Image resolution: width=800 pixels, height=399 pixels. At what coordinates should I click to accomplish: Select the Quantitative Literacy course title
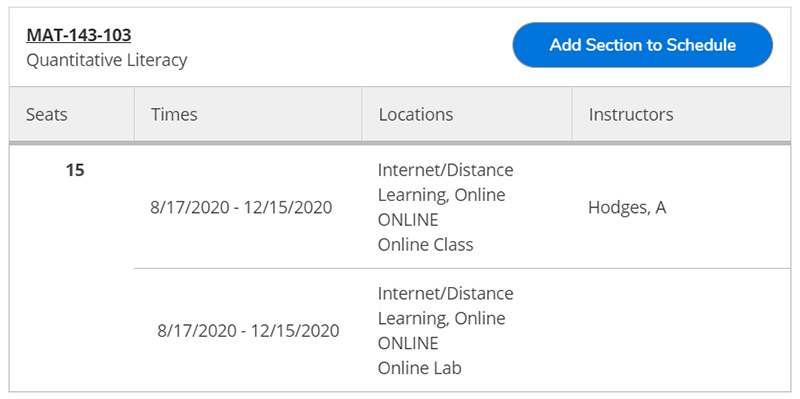pyautogui.click(x=107, y=60)
